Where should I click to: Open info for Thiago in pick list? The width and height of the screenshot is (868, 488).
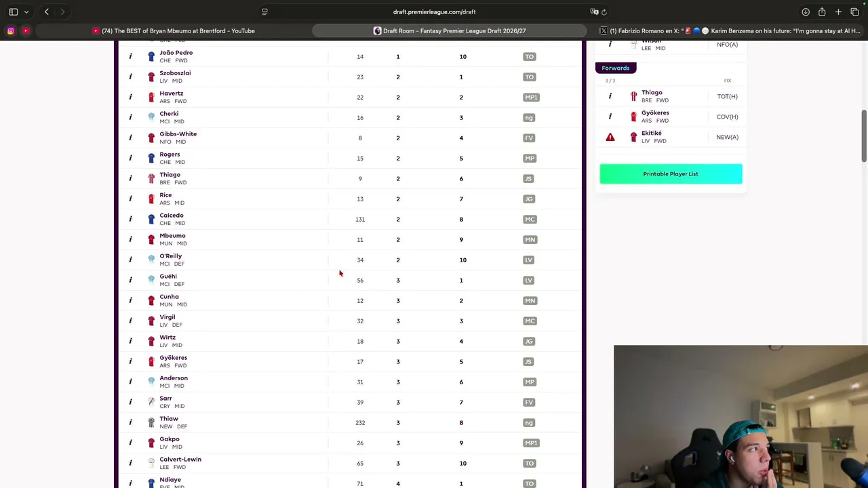click(x=130, y=178)
